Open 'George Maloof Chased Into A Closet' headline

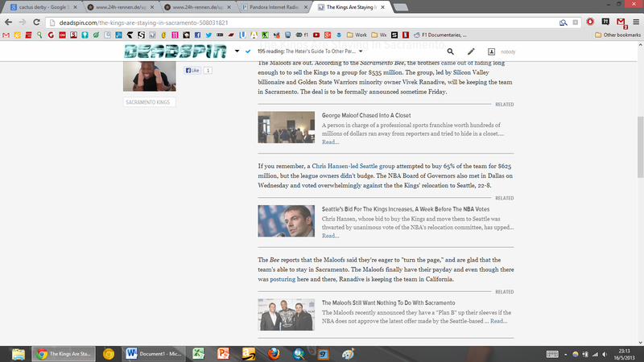pyautogui.click(x=366, y=115)
